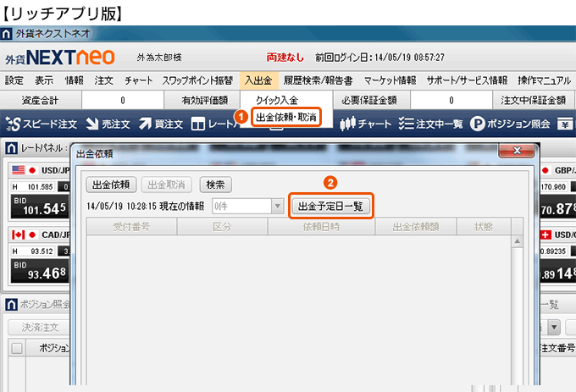Open dropdown arrow in right order list panel
This screenshot has height=392, width=576.
(555, 327)
